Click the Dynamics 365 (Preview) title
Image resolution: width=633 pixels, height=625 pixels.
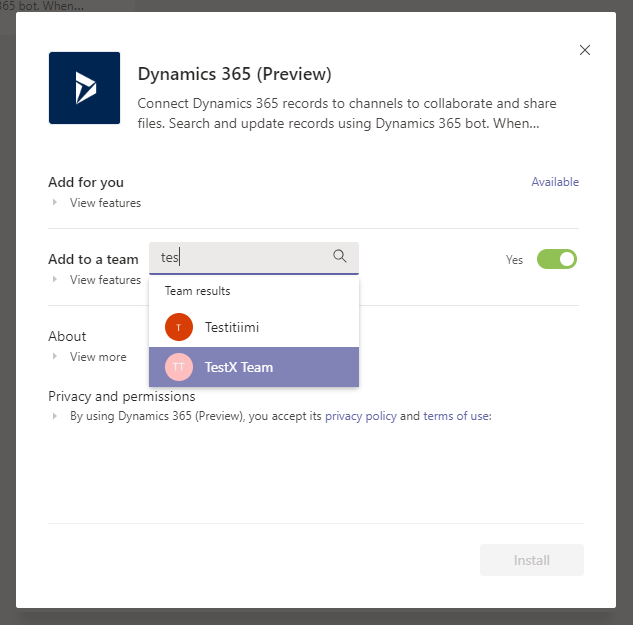(x=234, y=74)
